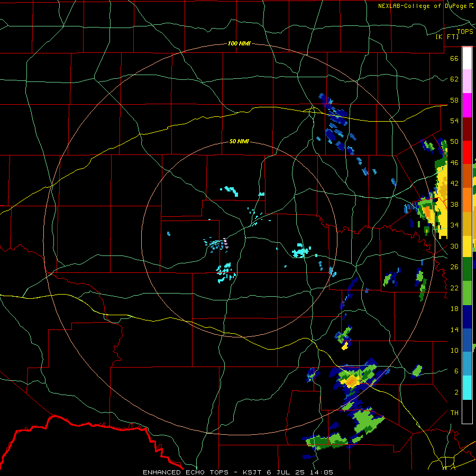This screenshot has height=476, width=476.
Task: Click the 14:05 timestamp in the caption
Action: 322,472
